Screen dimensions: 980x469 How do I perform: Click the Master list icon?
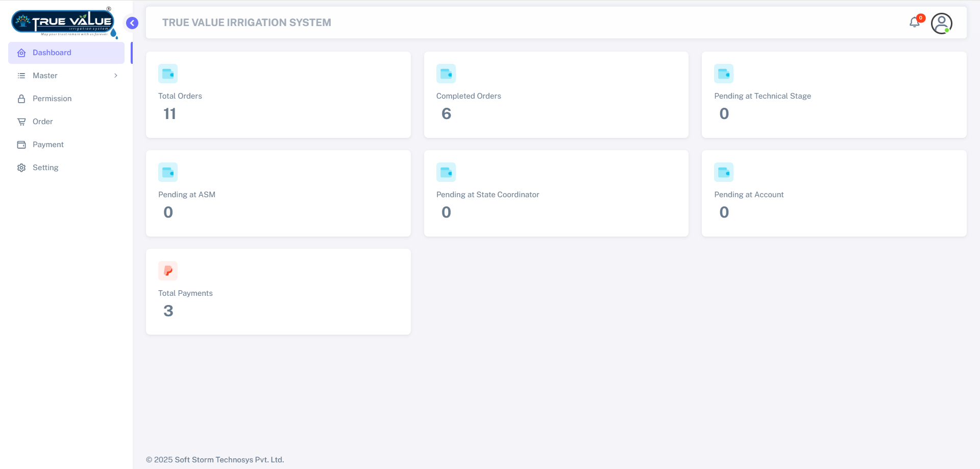pyautogui.click(x=21, y=75)
